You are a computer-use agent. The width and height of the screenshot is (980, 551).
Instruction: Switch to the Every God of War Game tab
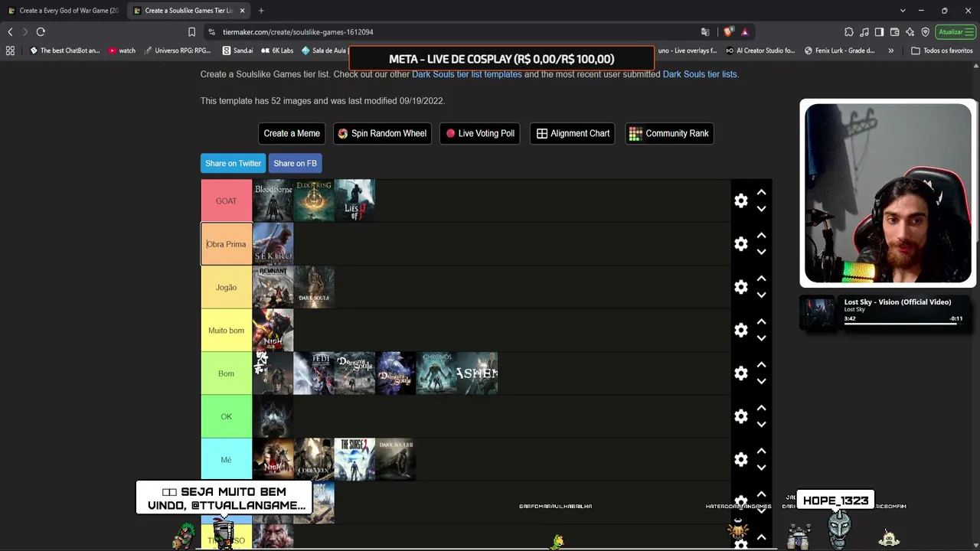(63, 11)
